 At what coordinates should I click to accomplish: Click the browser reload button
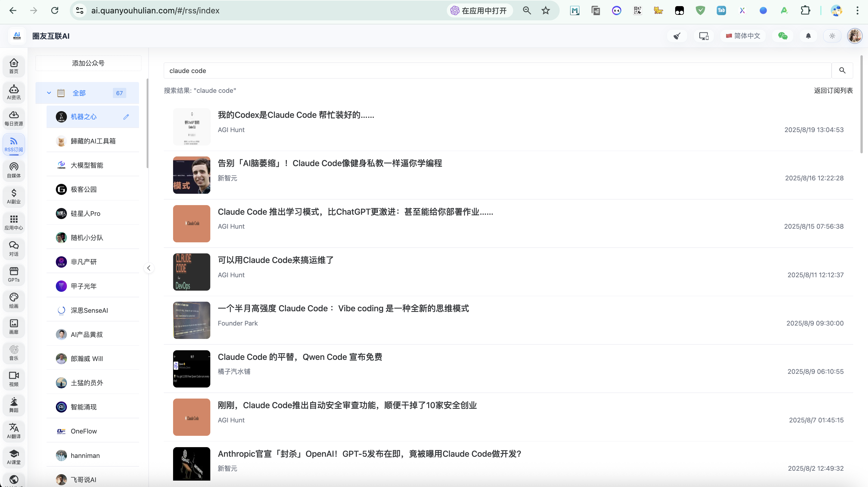coord(55,10)
